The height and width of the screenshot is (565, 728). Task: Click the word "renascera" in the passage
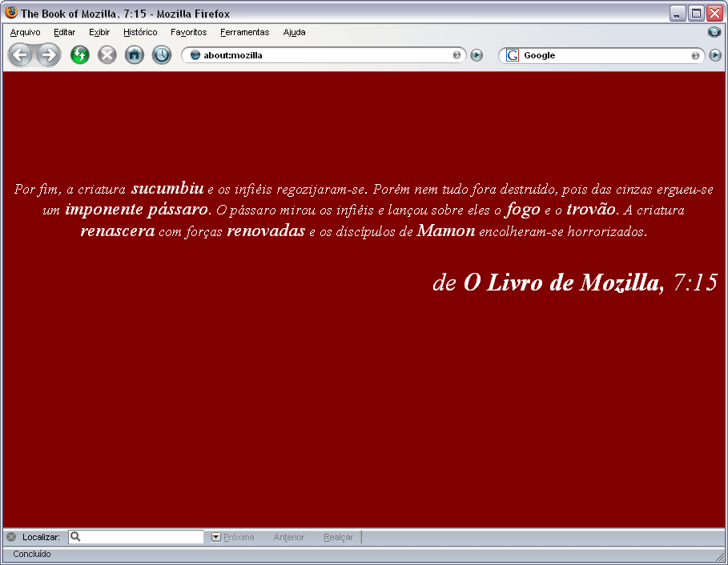118,230
